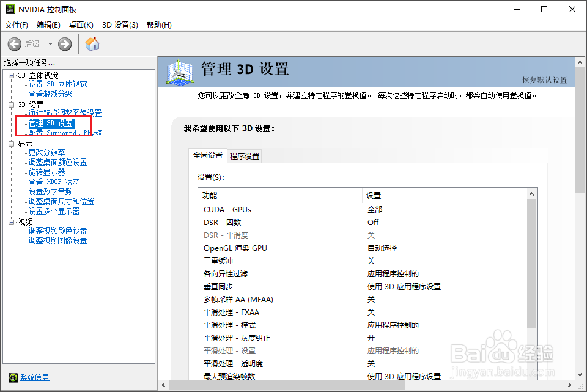Image resolution: width=587 pixels, height=392 pixels.
Task: Collapse the 显示 tree node
Action: [11, 144]
